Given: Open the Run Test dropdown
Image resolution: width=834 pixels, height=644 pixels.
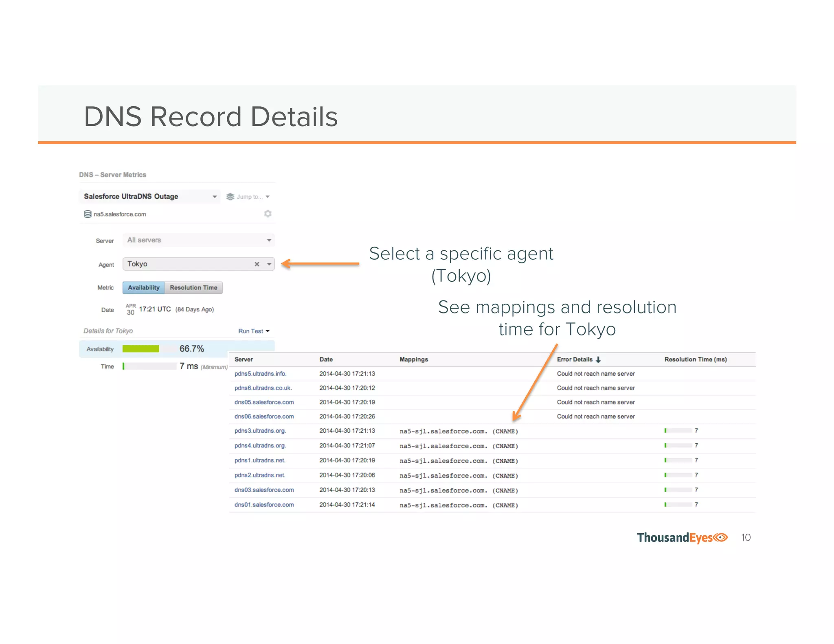Looking at the screenshot, I should click(x=254, y=331).
